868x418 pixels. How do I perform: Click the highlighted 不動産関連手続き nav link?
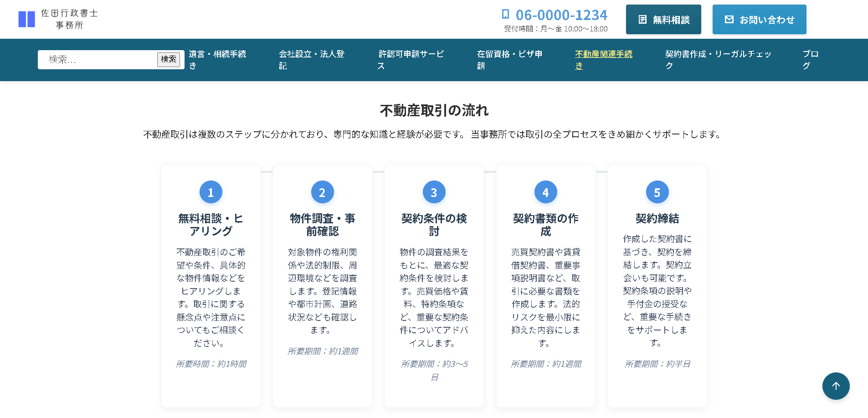[x=603, y=60]
